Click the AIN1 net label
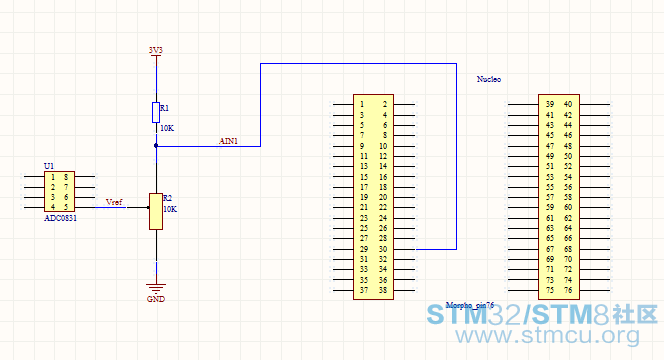The width and height of the screenshot is (664, 360). point(228,141)
